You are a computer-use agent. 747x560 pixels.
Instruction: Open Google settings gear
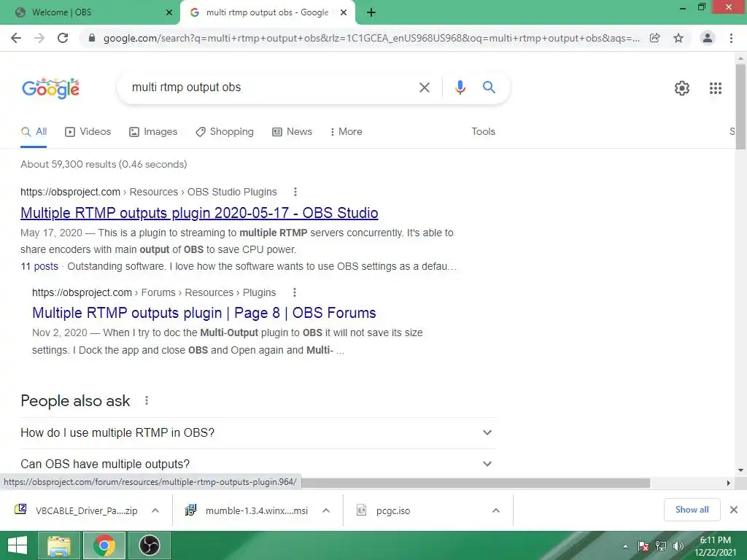click(x=682, y=88)
